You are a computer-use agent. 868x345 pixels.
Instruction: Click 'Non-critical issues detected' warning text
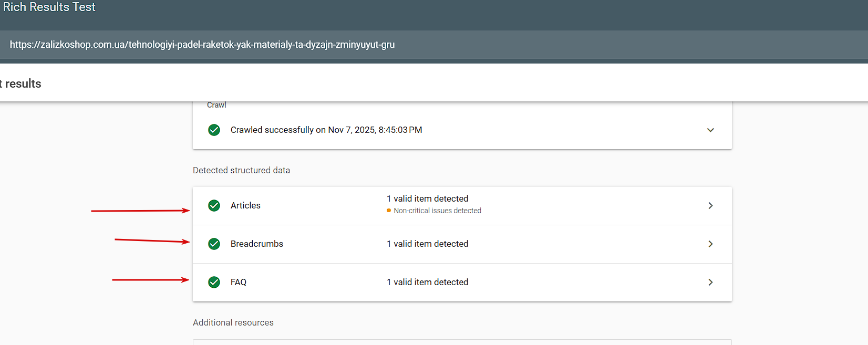[437, 211]
